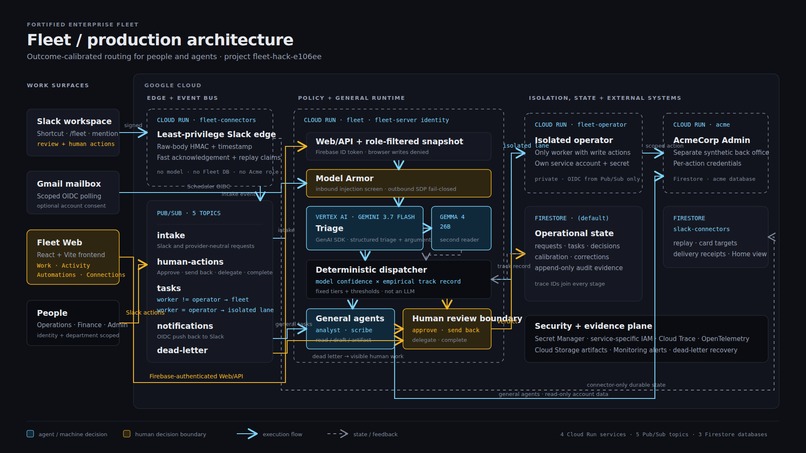Click the Isolated operator heading
The width and height of the screenshot is (806, 453).
click(574, 140)
